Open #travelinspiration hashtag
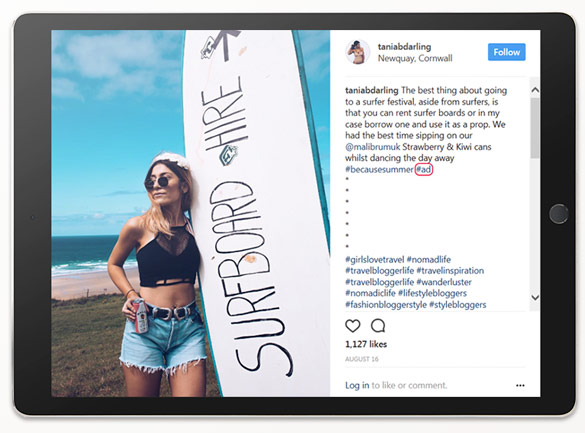 point(450,270)
